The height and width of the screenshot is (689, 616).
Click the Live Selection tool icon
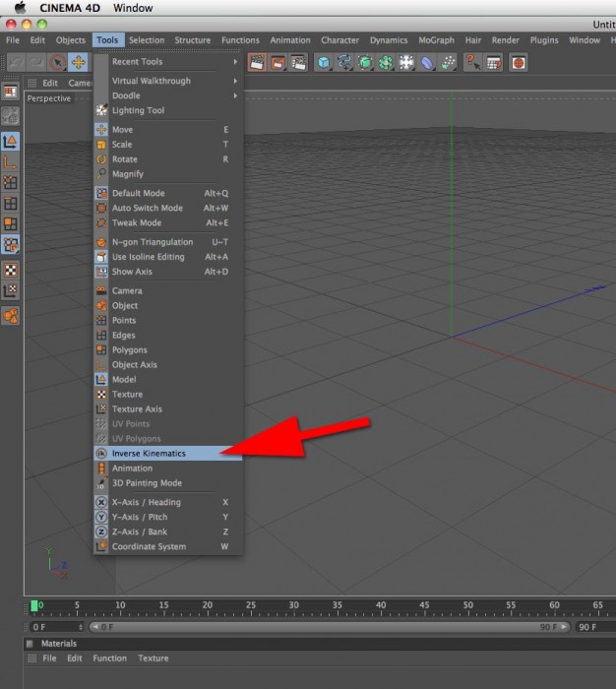[x=57, y=62]
